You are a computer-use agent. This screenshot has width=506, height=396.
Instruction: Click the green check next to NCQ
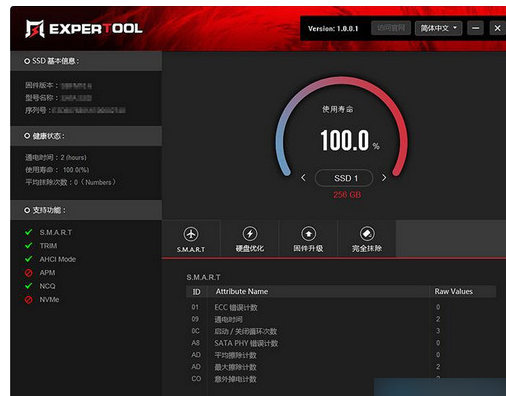(29, 286)
